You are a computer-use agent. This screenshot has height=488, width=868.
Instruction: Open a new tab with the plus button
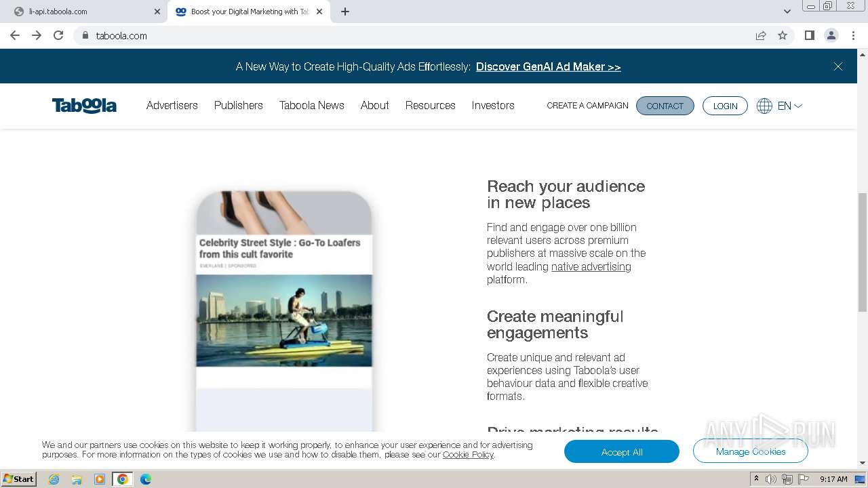344,12
